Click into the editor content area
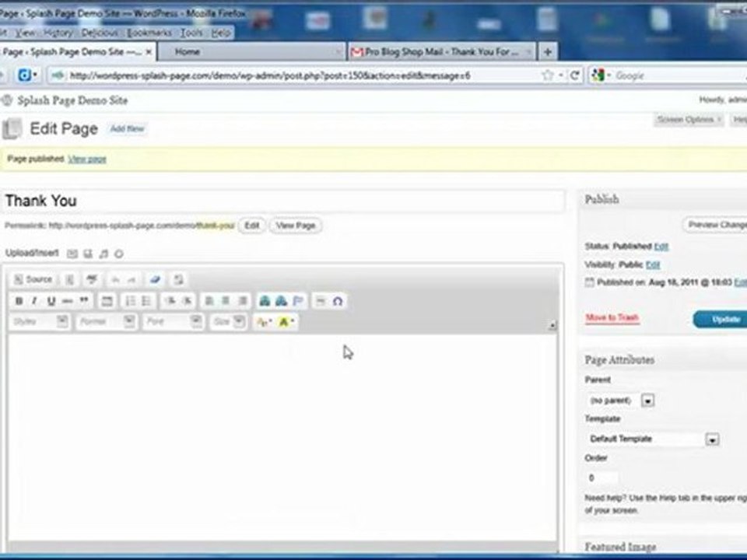 click(282, 438)
